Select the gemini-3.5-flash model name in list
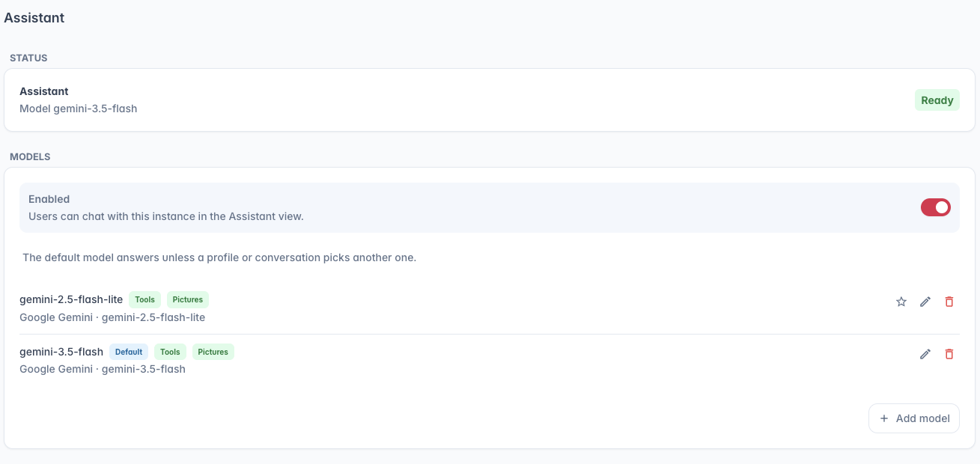Image resolution: width=980 pixels, height=464 pixels. [61, 352]
